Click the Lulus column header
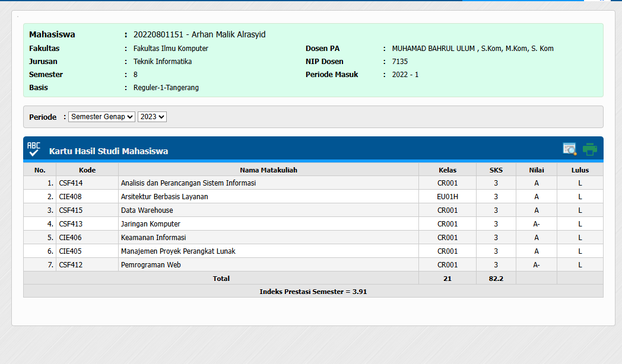The width and height of the screenshot is (622, 364). pyautogui.click(x=580, y=170)
